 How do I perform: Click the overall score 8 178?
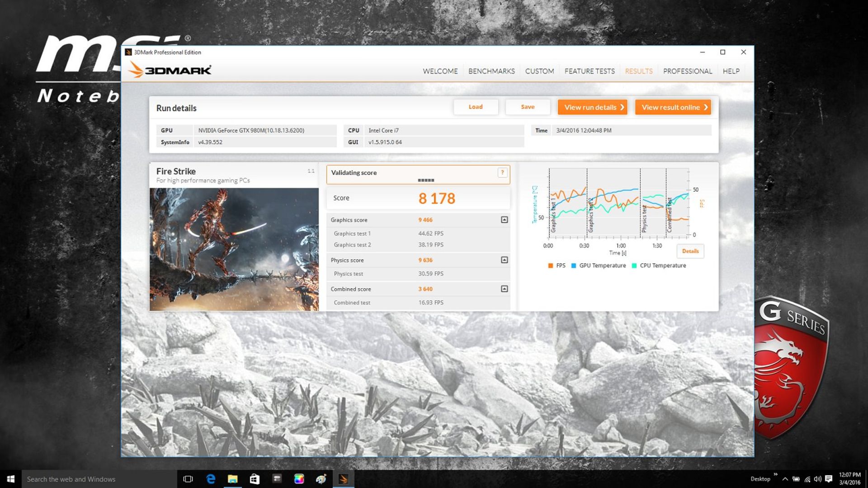[437, 198]
